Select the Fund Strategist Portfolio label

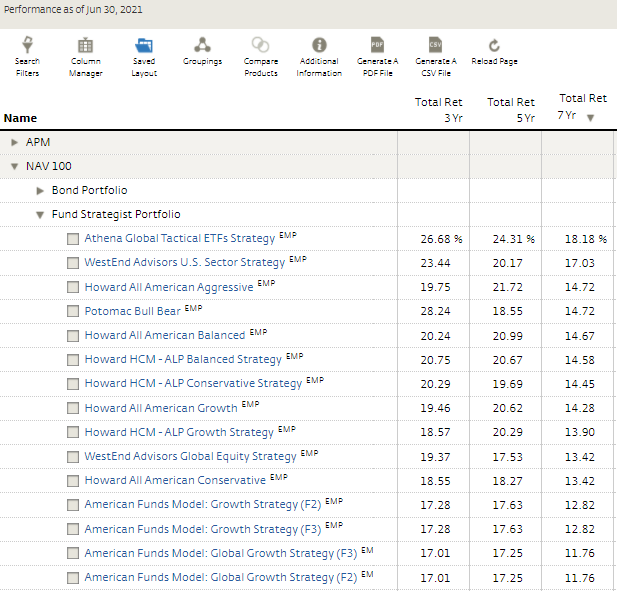116,214
